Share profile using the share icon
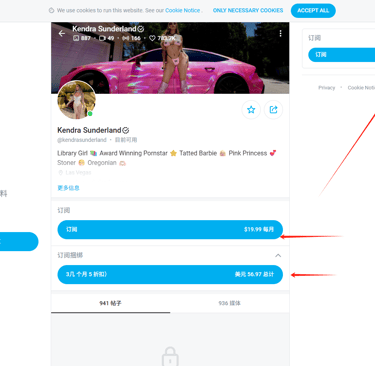375x366 pixels. click(x=273, y=110)
